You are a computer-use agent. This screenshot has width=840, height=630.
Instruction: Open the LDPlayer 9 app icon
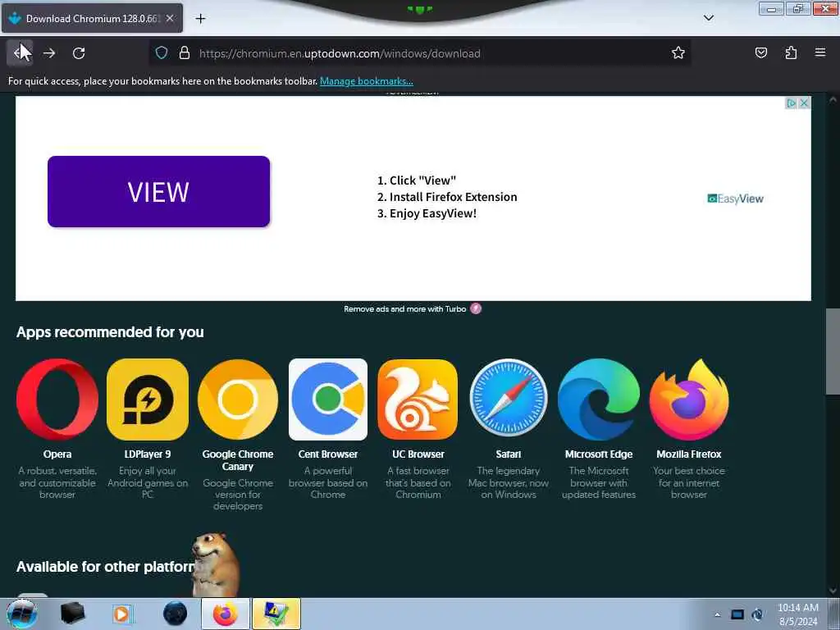coord(148,399)
